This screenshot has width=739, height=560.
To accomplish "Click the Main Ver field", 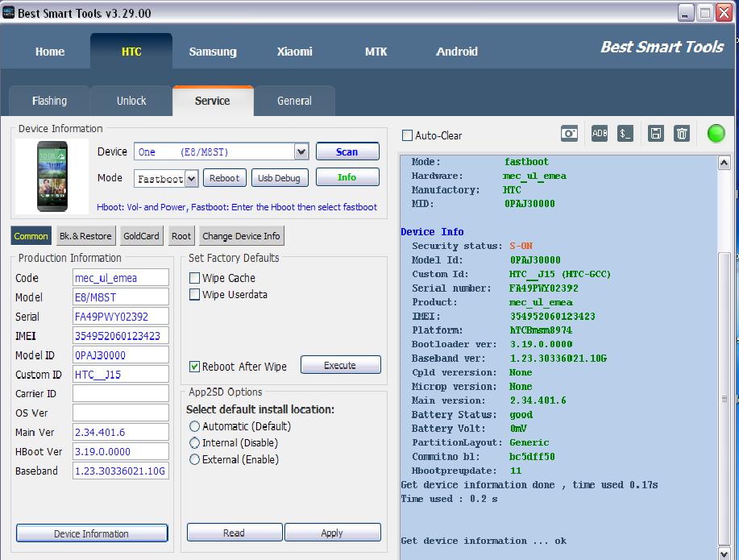I will pos(121,432).
